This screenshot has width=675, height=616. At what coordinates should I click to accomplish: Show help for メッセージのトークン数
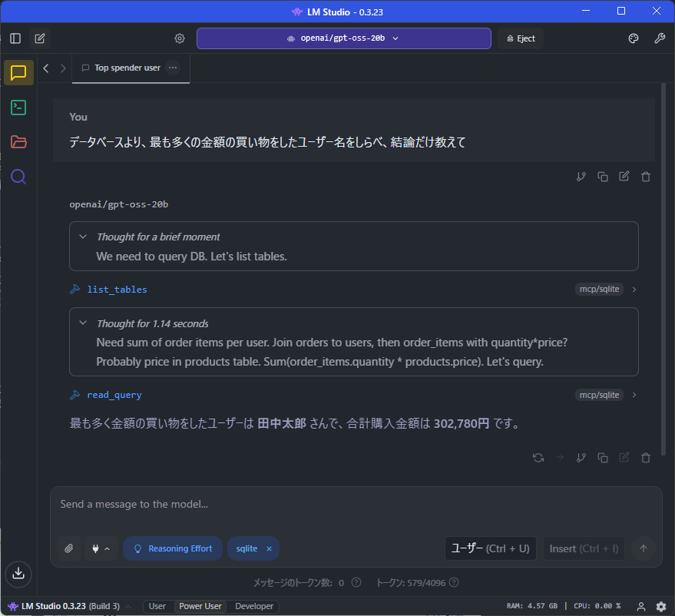(356, 582)
